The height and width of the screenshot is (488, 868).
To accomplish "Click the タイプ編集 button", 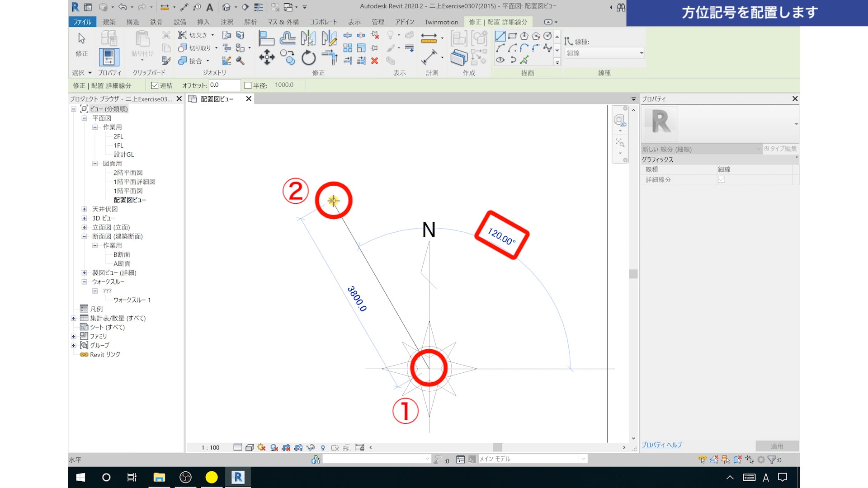I will pos(781,149).
